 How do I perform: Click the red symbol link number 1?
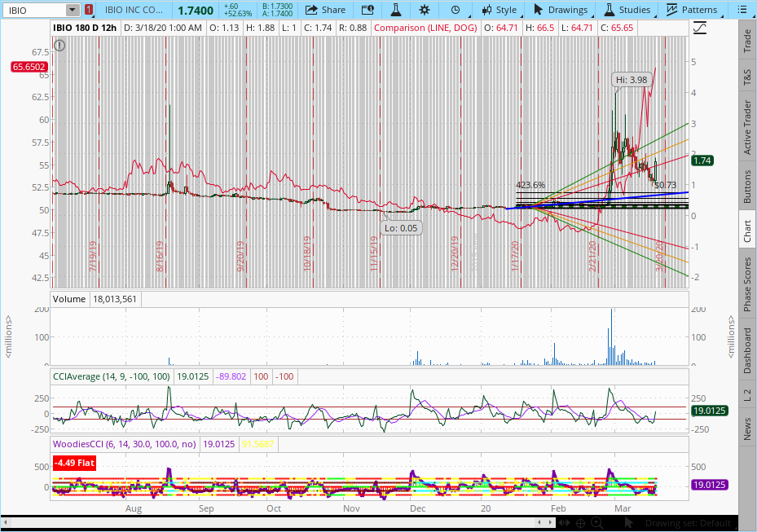(89, 10)
